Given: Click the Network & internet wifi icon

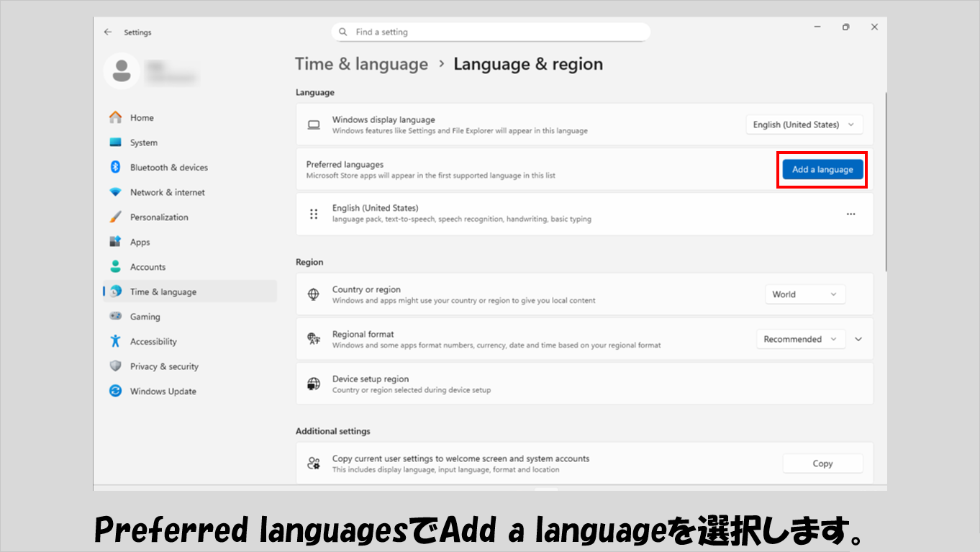Looking at the screenshot, I should coord(115,192).
